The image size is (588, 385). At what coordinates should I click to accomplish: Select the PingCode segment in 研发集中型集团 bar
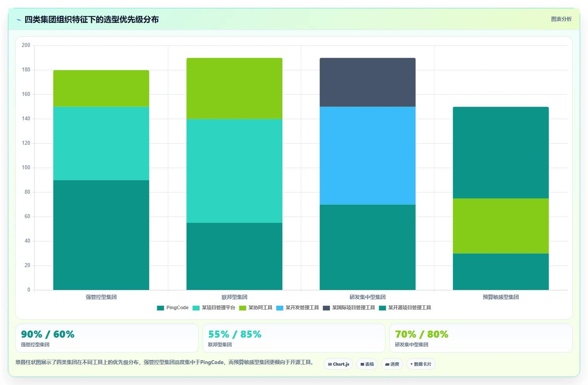coord(367,247)
